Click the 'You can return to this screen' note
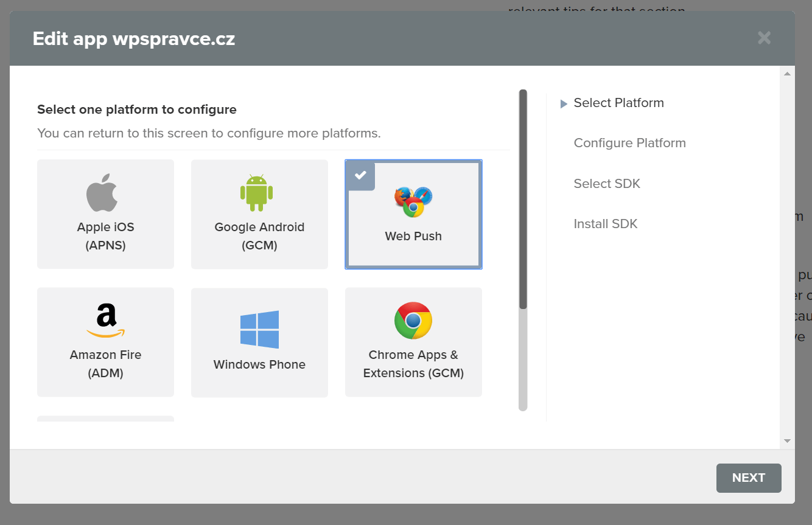This screenshot has height=525, width=812. point(209,133)
